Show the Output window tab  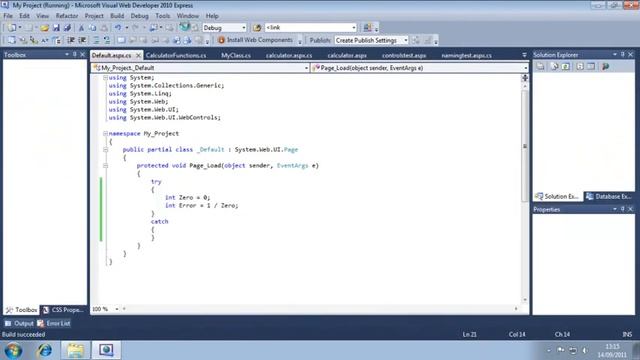pos(19,323)
